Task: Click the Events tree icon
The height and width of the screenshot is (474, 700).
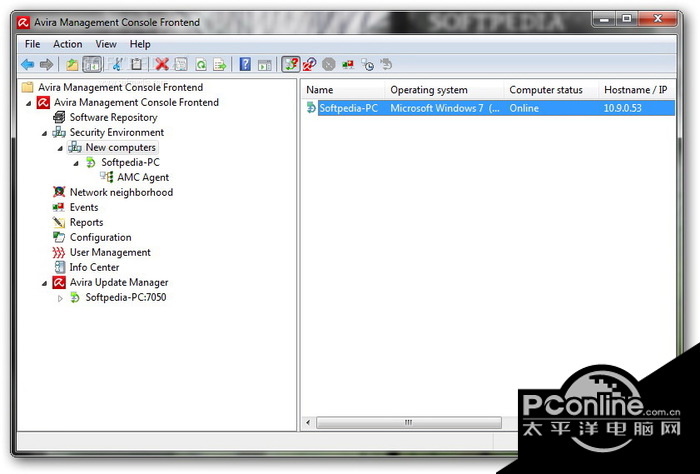Action: [58, 207]
